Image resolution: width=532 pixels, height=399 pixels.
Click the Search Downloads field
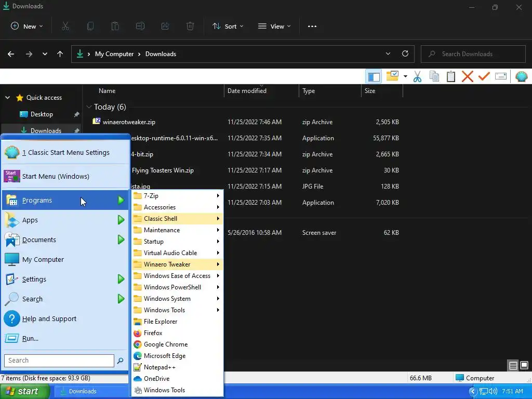pyautogui.click(x=473, y=54)
